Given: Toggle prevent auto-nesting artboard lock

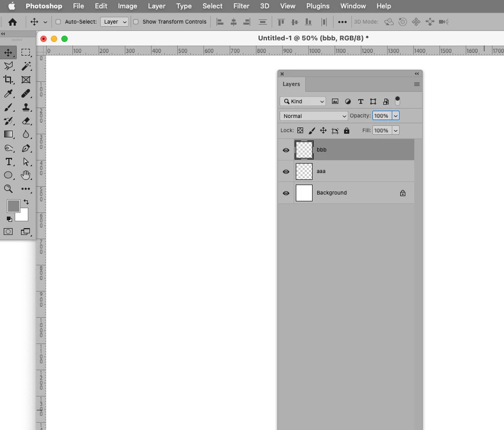Looking at the screenshot, I should tap(335, 131).
